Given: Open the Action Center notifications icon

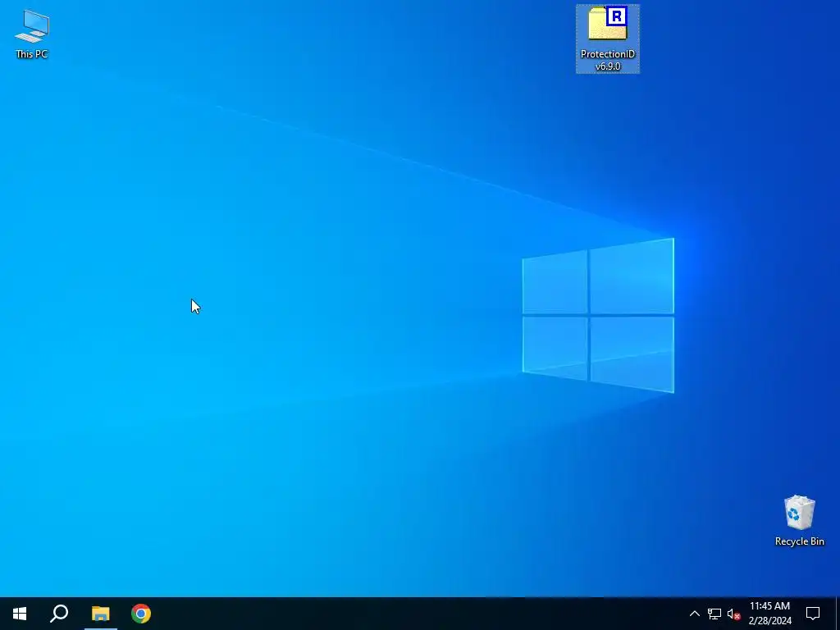Looking at the screenshot, I should point(813,614).
